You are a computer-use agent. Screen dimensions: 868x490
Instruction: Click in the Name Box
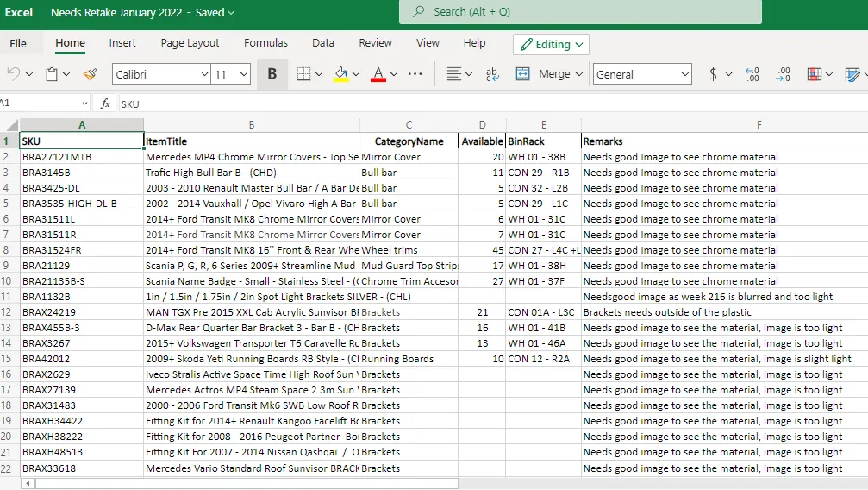pos(44,104)
